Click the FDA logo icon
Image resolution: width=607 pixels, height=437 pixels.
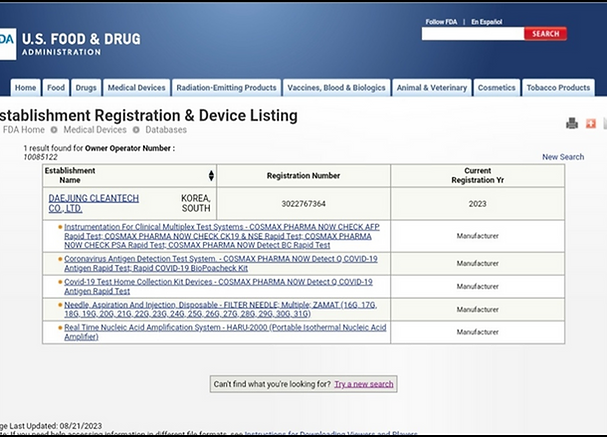point(8,44)
